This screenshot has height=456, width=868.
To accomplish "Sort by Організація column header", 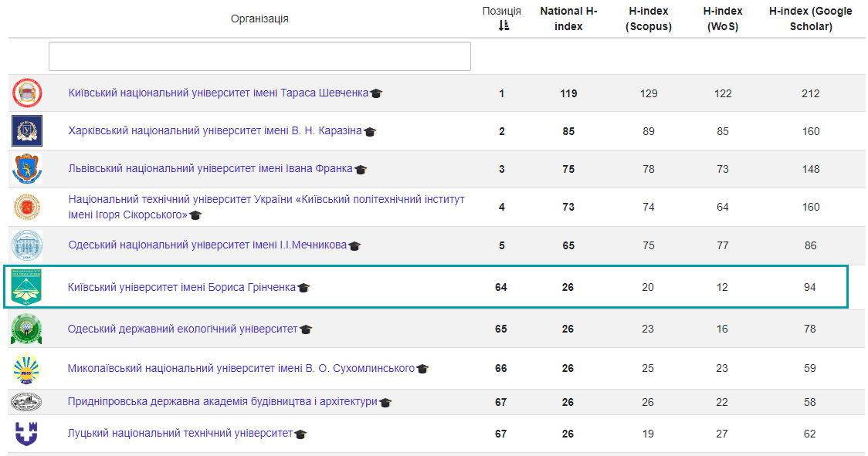I will click(259, 19).
